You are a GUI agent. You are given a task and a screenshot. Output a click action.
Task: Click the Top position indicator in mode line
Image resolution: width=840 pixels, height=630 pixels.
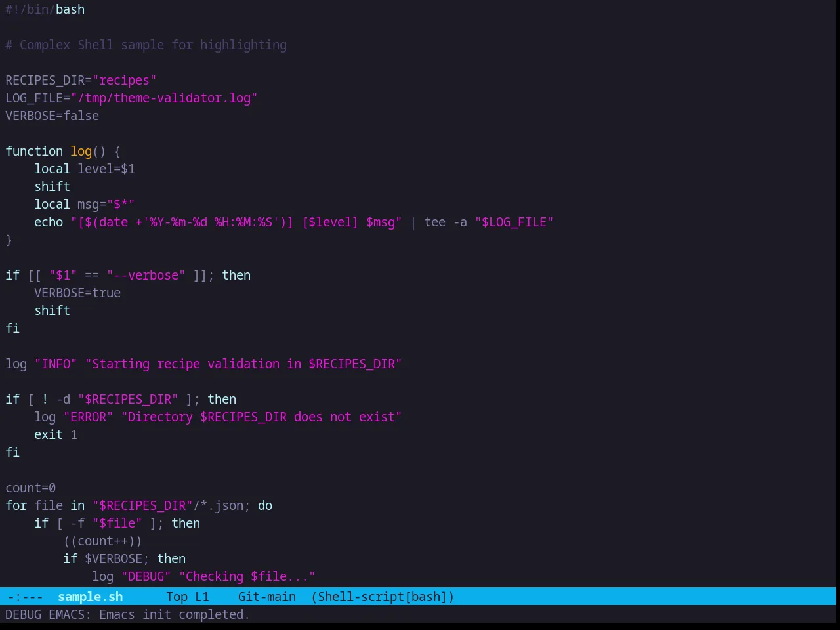click(177, 597)
